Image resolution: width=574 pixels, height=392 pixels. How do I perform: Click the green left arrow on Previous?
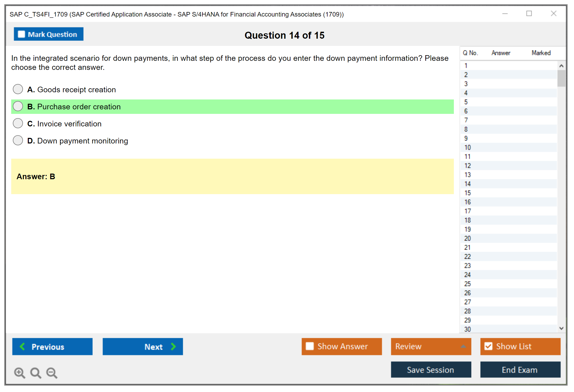22,346
